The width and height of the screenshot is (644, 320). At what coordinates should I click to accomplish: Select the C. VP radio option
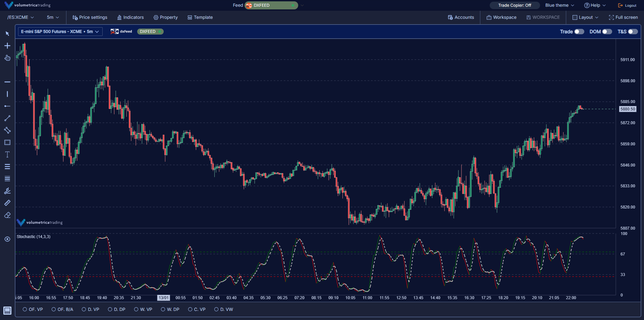pos(190,309)
